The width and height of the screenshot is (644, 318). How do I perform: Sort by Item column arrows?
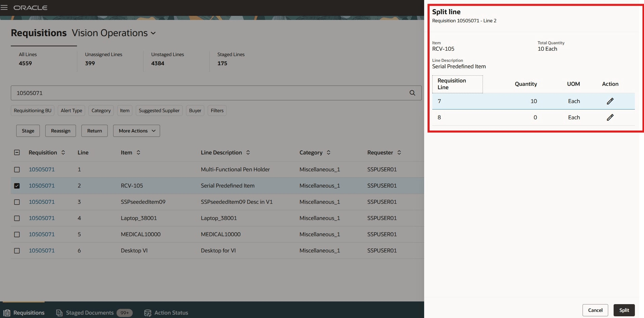tap(138, 152)
